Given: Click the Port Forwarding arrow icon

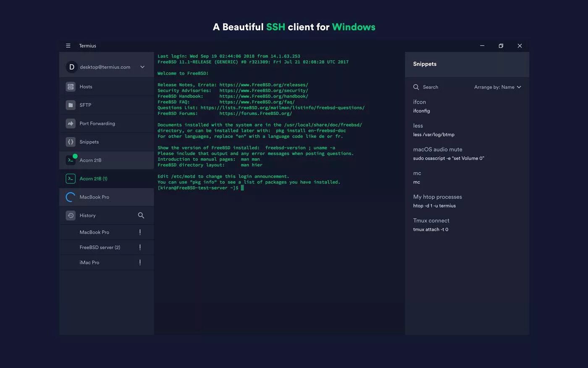Looking at the screenshot, I should pyautogui.click(x=71, y=124).
